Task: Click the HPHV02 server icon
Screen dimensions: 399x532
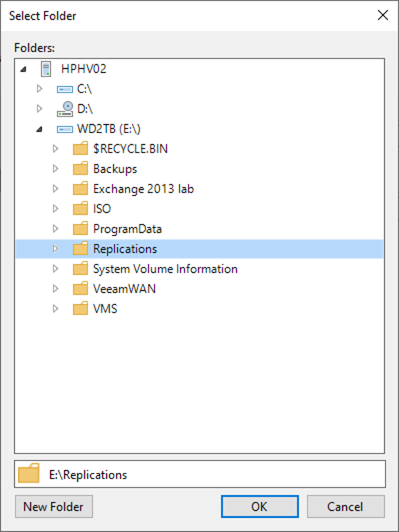Action: pyautogui.click(x=45, y=69)
